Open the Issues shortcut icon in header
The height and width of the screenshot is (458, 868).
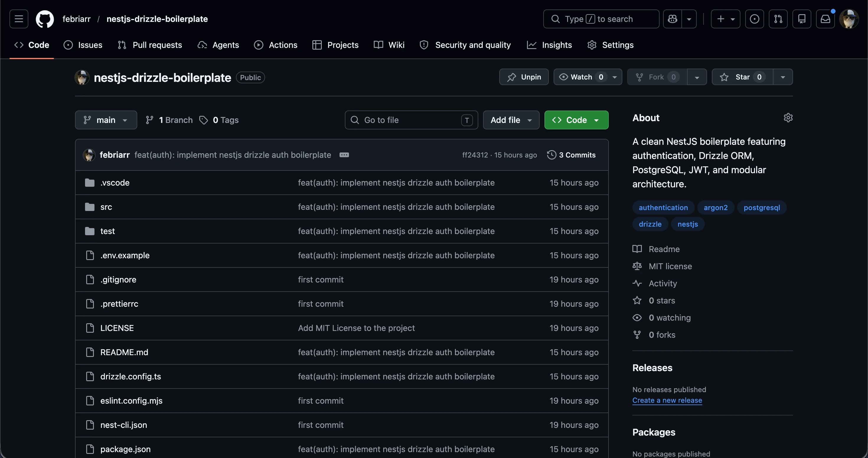[754, 19]
